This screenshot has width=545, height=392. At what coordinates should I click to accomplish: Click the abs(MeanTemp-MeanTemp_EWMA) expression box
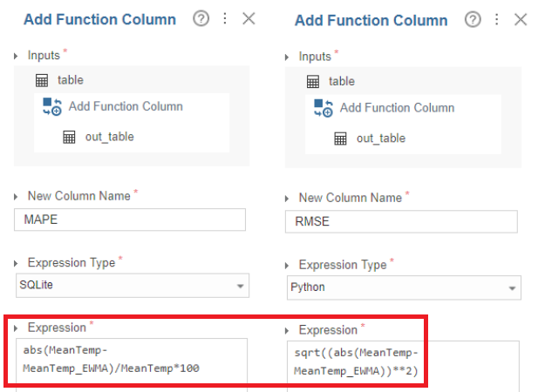click(x=132, y=365)
